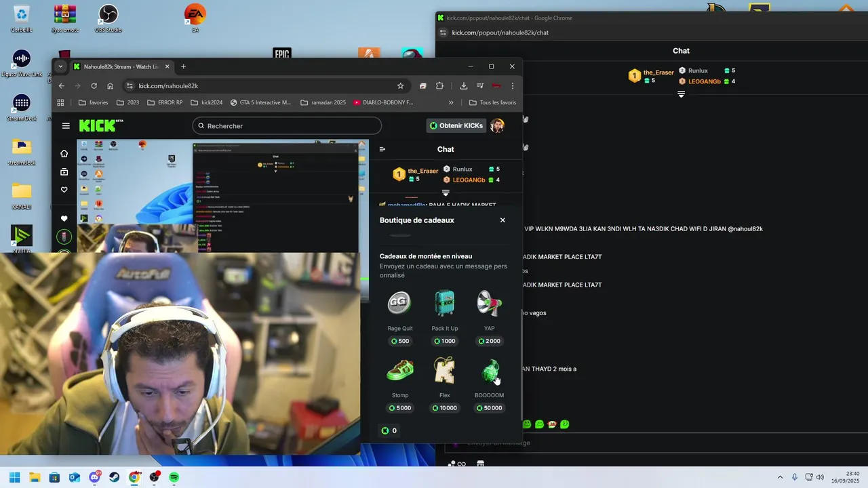Open Elgato Wave Link desktop icon
This screenshot has height=488, width=868.
[x=22, y=64]
